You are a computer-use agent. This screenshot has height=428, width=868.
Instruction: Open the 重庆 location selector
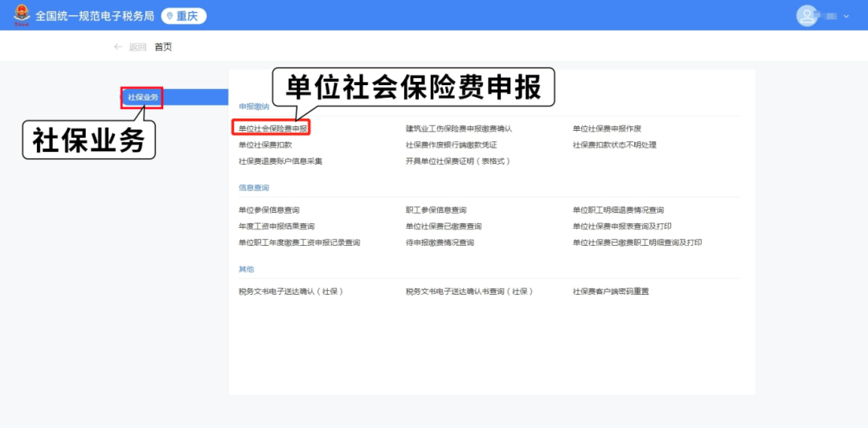coord(184,16)
